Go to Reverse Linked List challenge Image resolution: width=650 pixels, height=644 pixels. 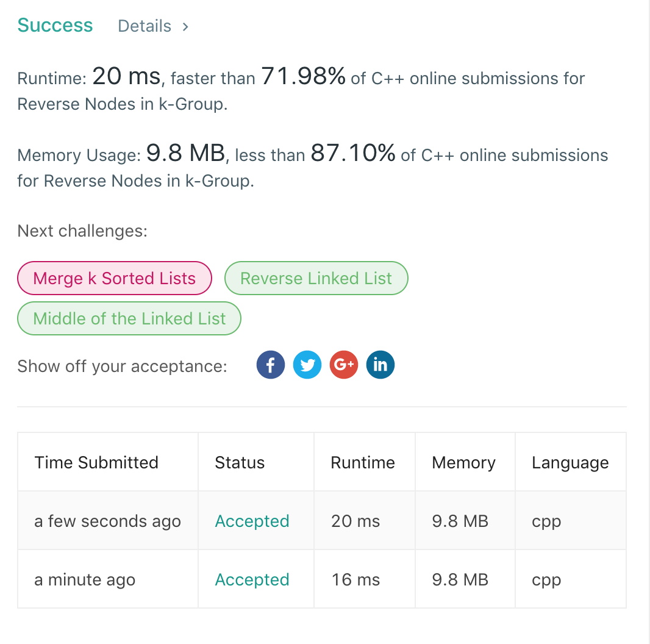[x=316, y=278]
